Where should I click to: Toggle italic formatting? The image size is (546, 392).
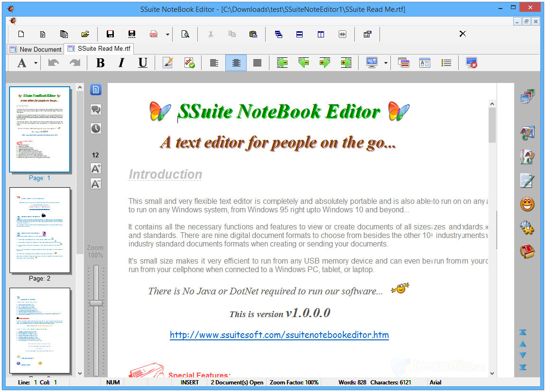(121, 63)
